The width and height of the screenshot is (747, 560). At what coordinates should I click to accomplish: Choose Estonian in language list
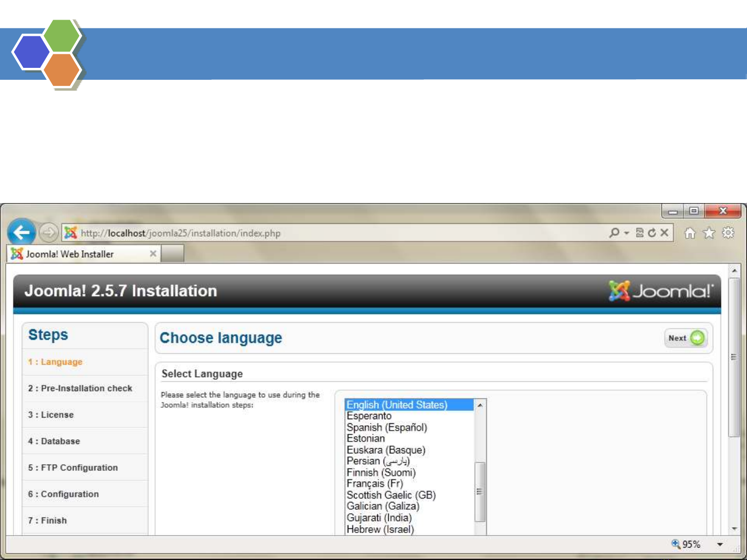click(x=410, y=439)
